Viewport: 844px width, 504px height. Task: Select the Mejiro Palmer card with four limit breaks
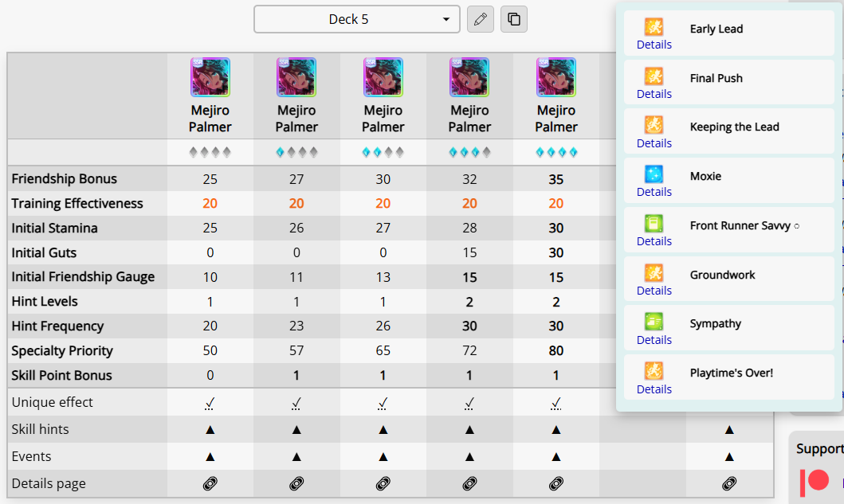point(556,77)
